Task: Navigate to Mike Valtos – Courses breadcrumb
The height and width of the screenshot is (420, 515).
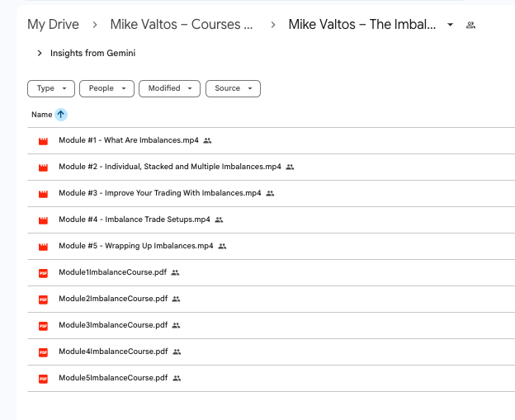Action: click(182, 25)
